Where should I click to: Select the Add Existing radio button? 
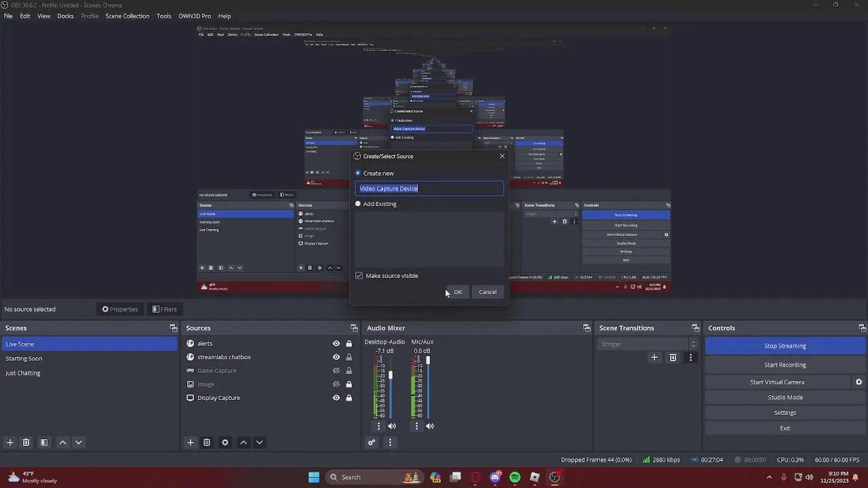(358, 204)
